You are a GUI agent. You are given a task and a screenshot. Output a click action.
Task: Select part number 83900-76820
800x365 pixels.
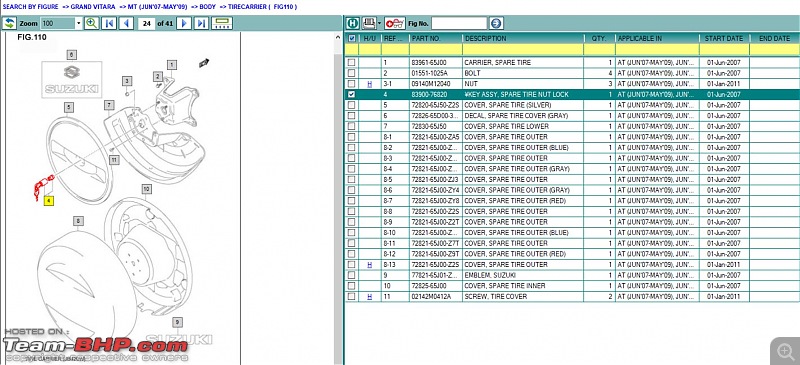(429, 94)
